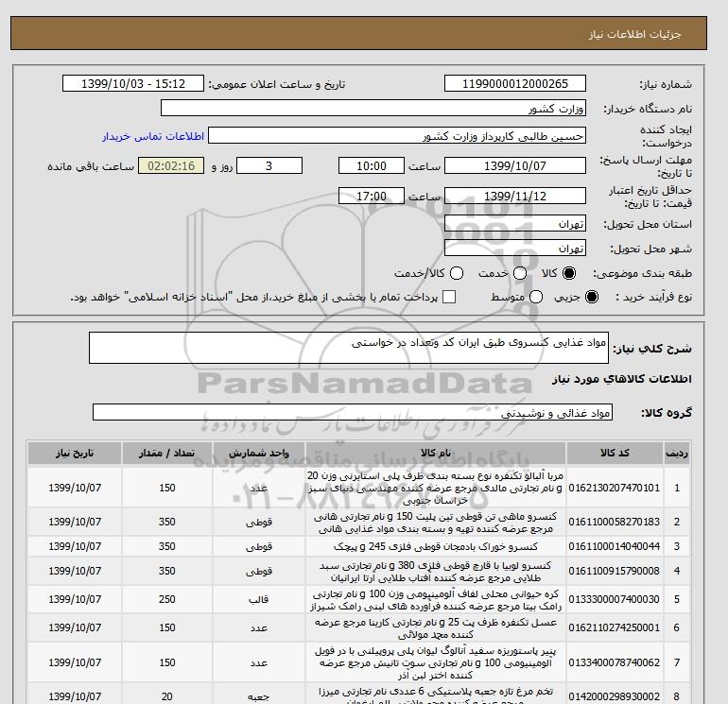Click the کنسرو ماهی تن item name
Viewport: 728px width, 704px height.
[x=436, y=522]
